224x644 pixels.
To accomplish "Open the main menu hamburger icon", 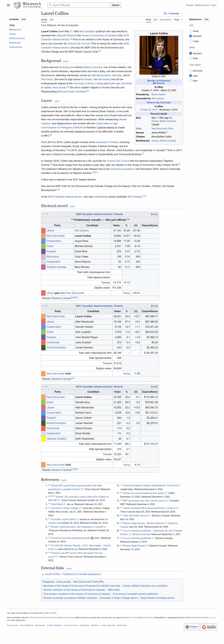I will (x=8, y=5).
